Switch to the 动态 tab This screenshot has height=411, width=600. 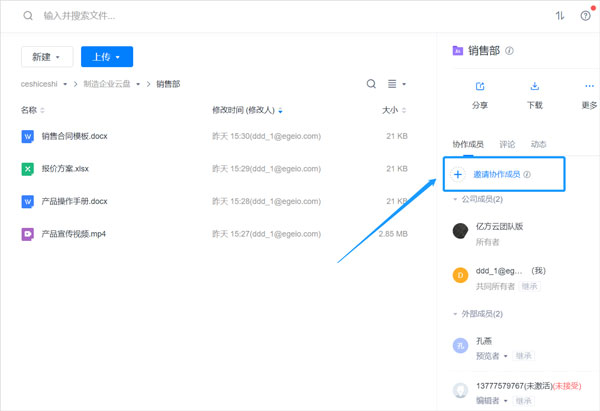click(538, 144)
